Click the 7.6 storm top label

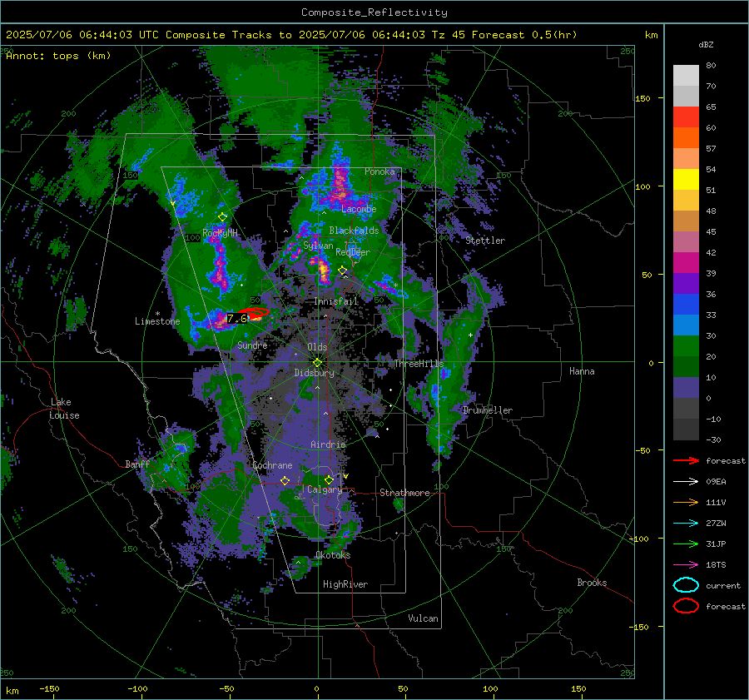[x=237, y=318]
